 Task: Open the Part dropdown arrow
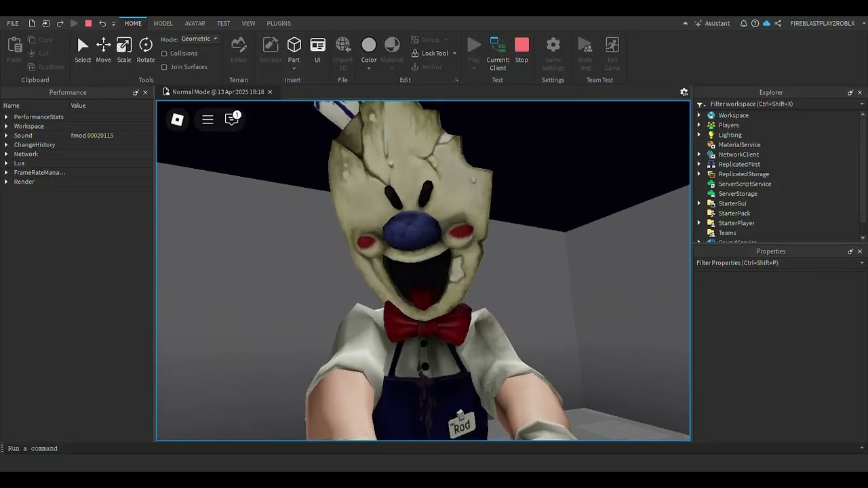(294, 68)
